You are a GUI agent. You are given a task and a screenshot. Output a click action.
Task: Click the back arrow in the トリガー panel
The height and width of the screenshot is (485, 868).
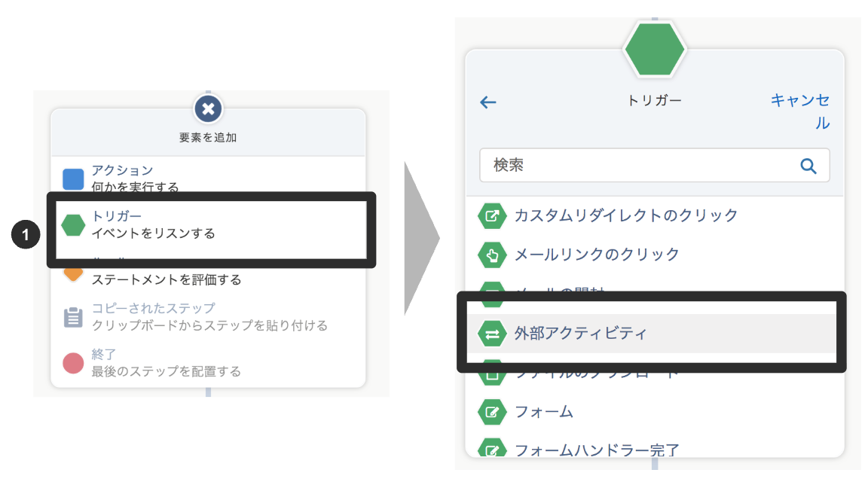(488, 100)
